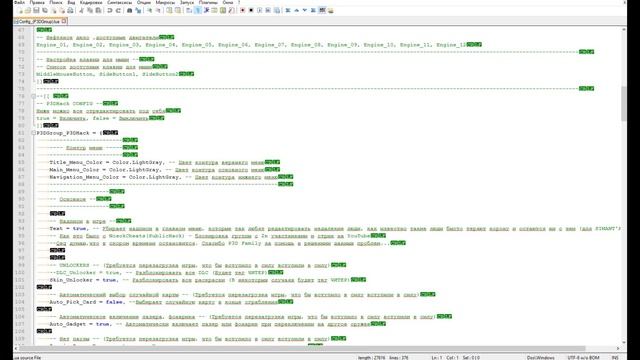Enable synchronized vertical scrolling

point(169,10)
